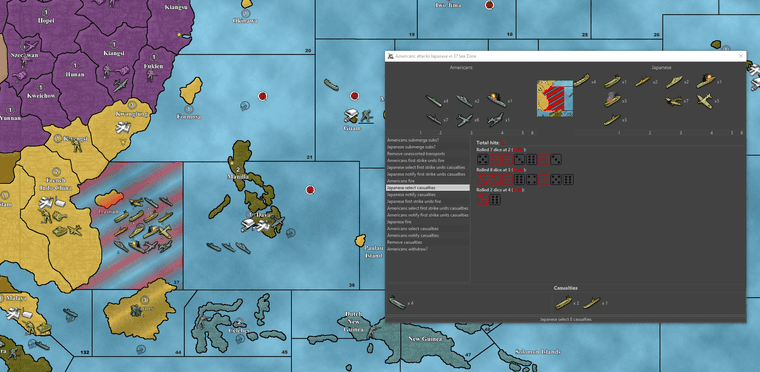Click the American destroyer icon x7
The height and width of the screenshot is (372, 760).
tap(434, 119)
